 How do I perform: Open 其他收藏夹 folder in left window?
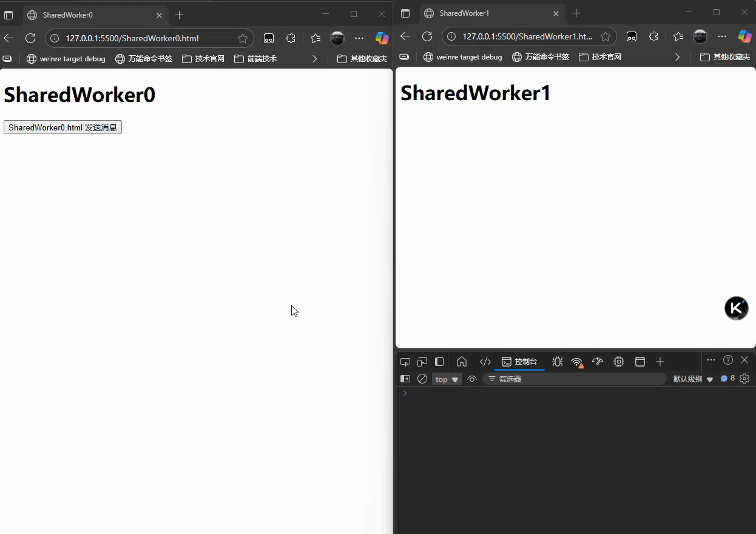tap(362, 59)
